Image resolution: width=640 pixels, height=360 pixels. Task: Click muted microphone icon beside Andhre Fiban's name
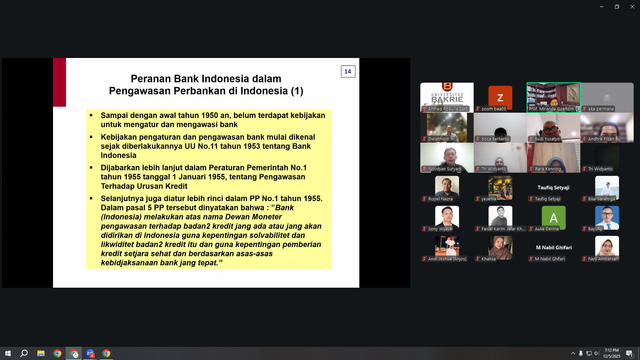[x=584, y=139]
